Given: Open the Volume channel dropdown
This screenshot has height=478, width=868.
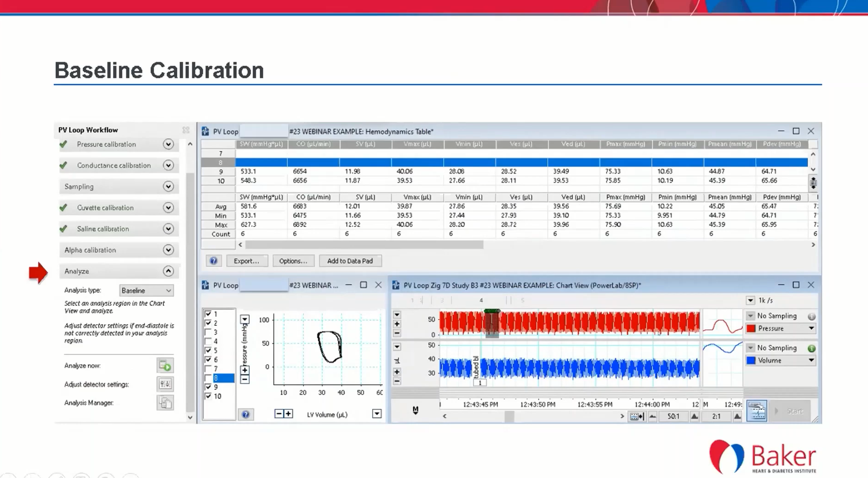Looking at the screenshot, I should [811, 361].
